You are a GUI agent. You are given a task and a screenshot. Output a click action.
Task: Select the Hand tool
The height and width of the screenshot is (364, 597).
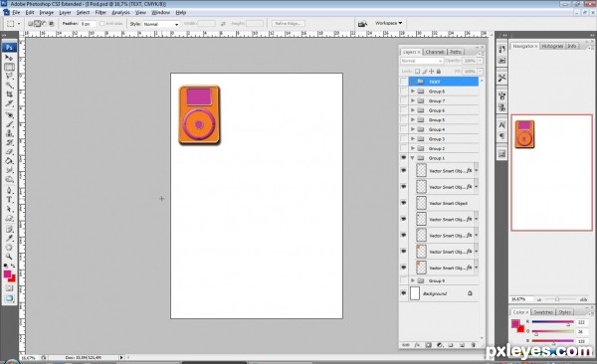(x=9, y=248)
